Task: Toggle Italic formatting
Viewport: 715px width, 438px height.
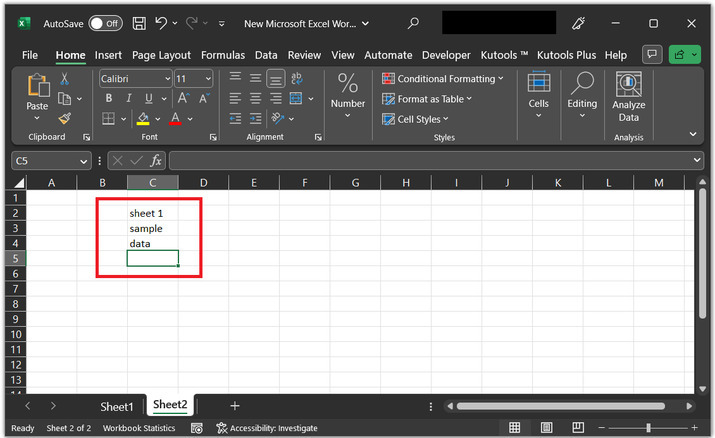Action: click(x=128, y=98)
